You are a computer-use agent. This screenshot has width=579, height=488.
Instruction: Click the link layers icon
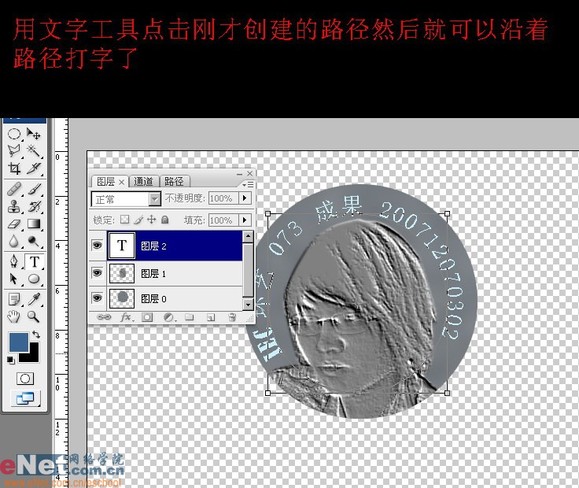103,317
